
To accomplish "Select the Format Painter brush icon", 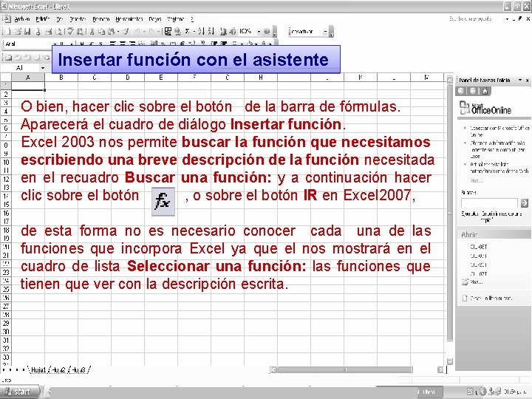I will [x=126, y=32].
